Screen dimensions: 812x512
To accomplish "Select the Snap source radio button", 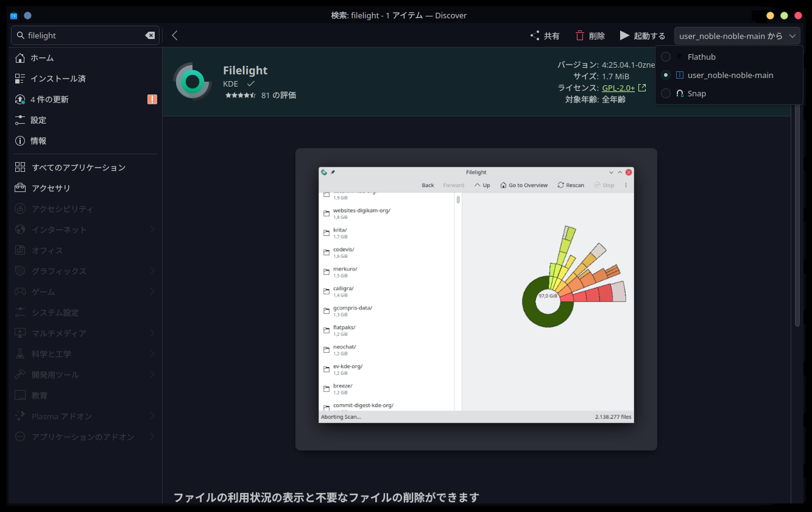I will (666, 93).
